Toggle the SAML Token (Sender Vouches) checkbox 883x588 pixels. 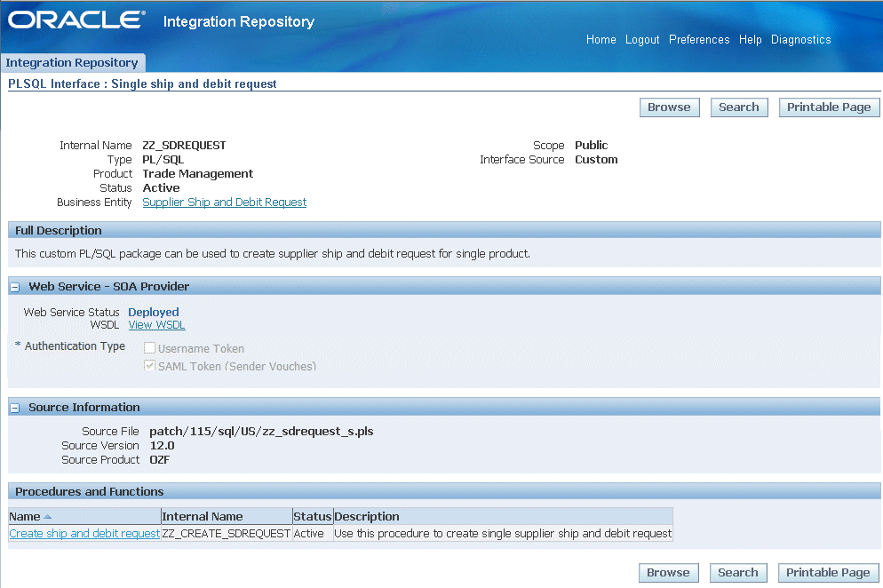(149, 366)
